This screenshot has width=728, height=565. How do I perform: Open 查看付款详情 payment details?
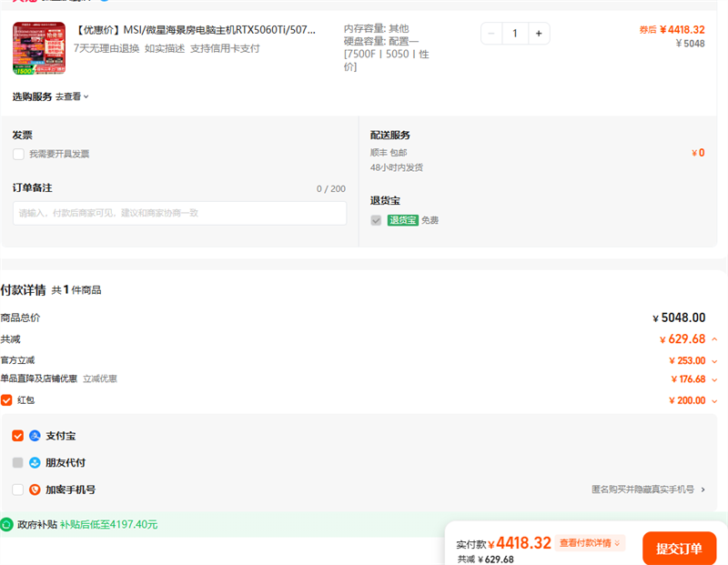coord(591,543)
